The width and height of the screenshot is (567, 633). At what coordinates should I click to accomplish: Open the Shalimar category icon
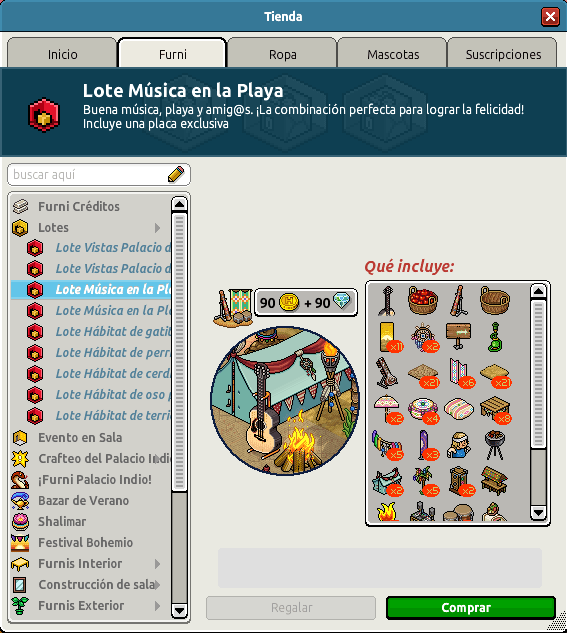coord(20,522)
